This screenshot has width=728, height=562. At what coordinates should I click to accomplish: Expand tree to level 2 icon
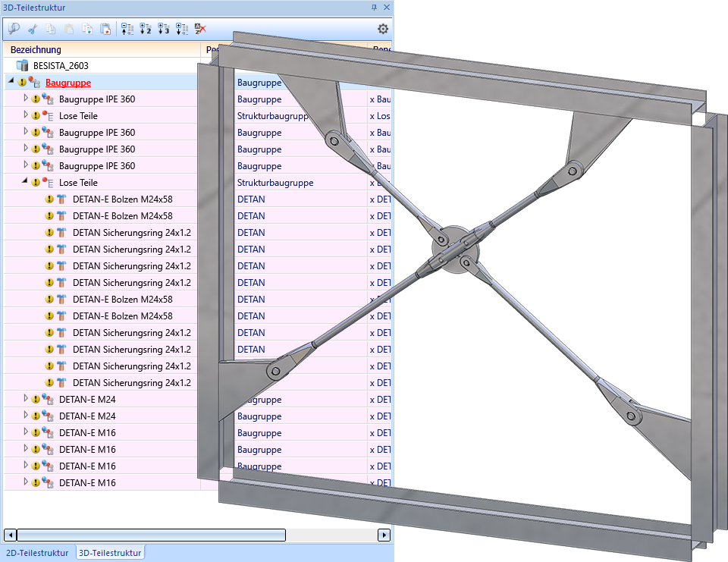[x=146, y=29]
